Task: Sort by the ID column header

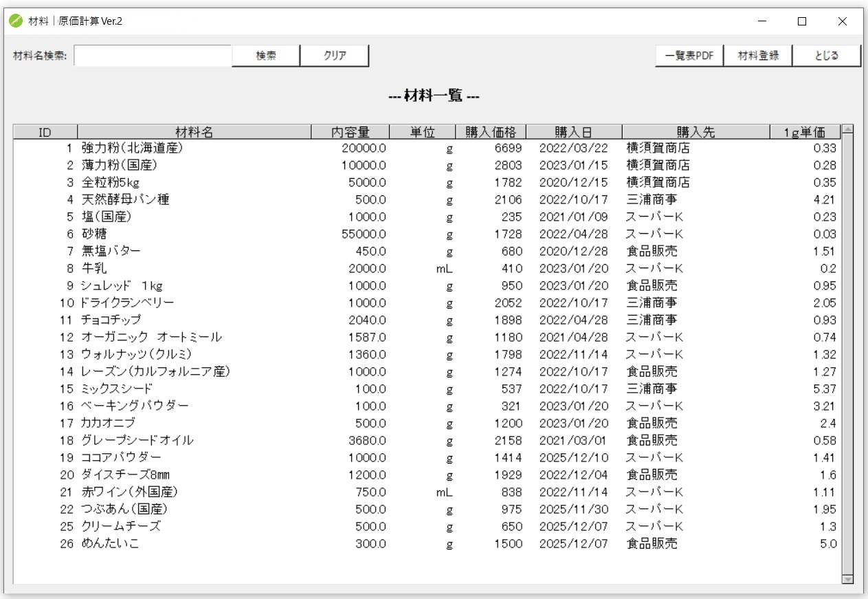Action: (x=45, y=131)
